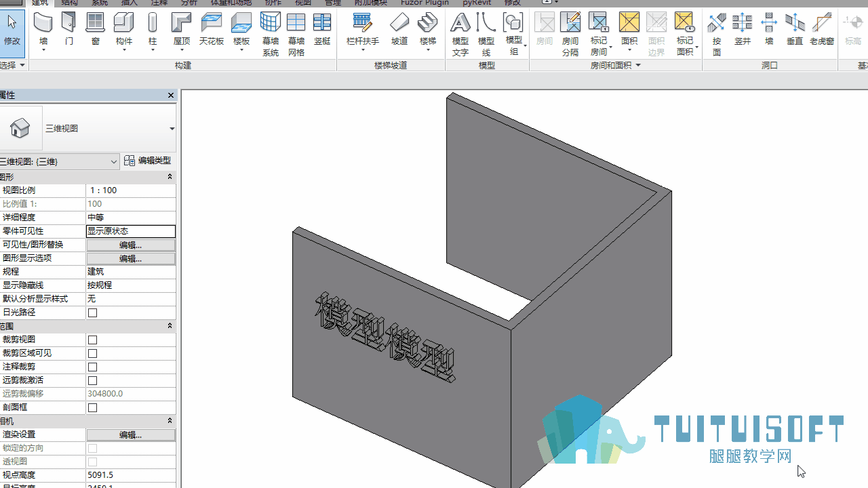Activate the 竖井 (Shaft) opening tool

click(743, 30)
